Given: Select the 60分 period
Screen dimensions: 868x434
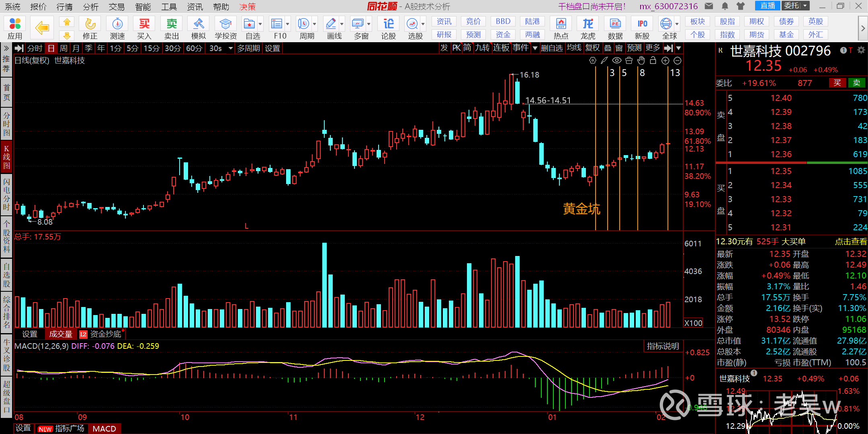Looking at the screenshot, I should click(194, 48).
